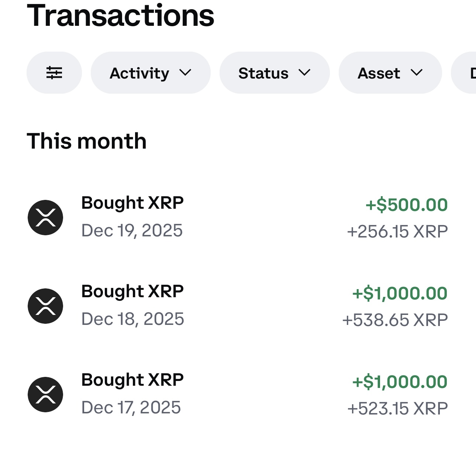Viewport: 476px width, 451px height.
Task: Click the +$500.00 amount
Action: pyautogui.click(x=406, y=205)
